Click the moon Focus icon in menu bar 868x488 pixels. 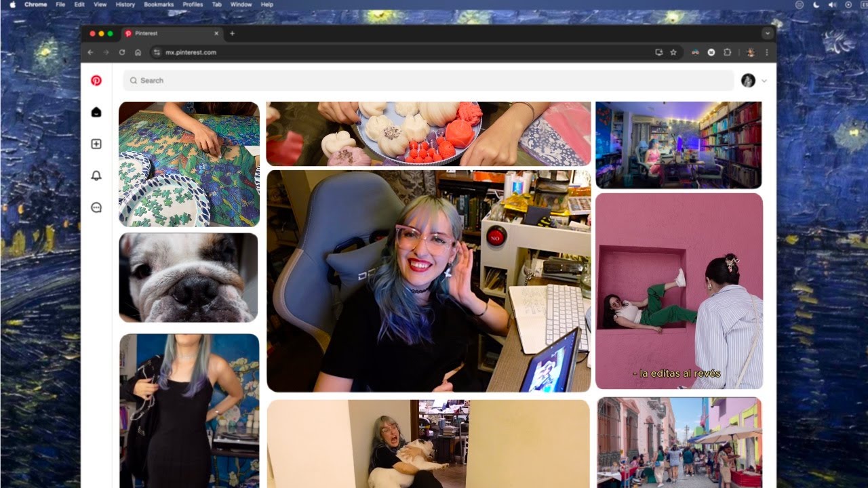[816, 4]
